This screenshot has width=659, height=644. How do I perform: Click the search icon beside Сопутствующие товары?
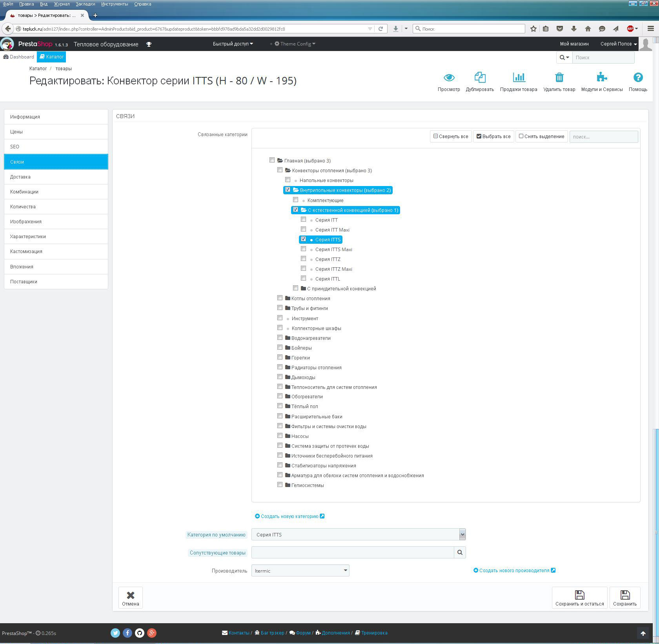pyautogui.click(x=460, y=552)
